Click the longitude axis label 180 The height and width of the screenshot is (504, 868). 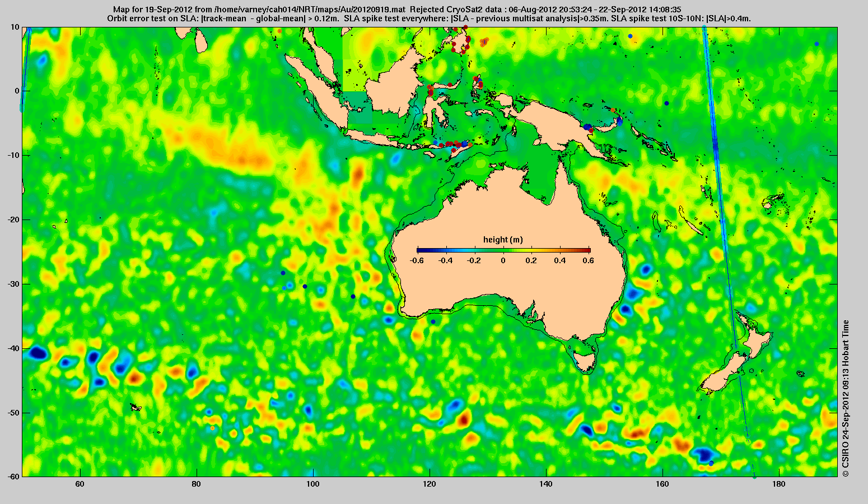click(779, 484)
